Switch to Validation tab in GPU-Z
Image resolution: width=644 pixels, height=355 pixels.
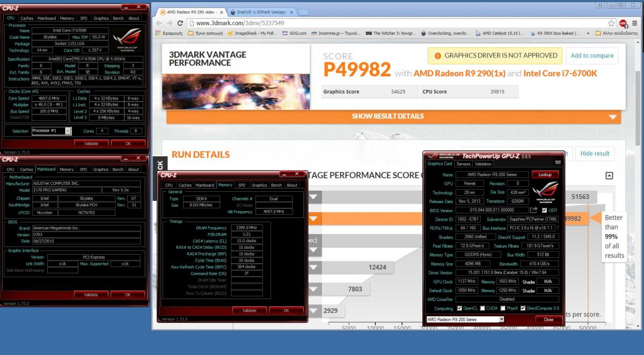pyautogui.click(x=483, y=164)
